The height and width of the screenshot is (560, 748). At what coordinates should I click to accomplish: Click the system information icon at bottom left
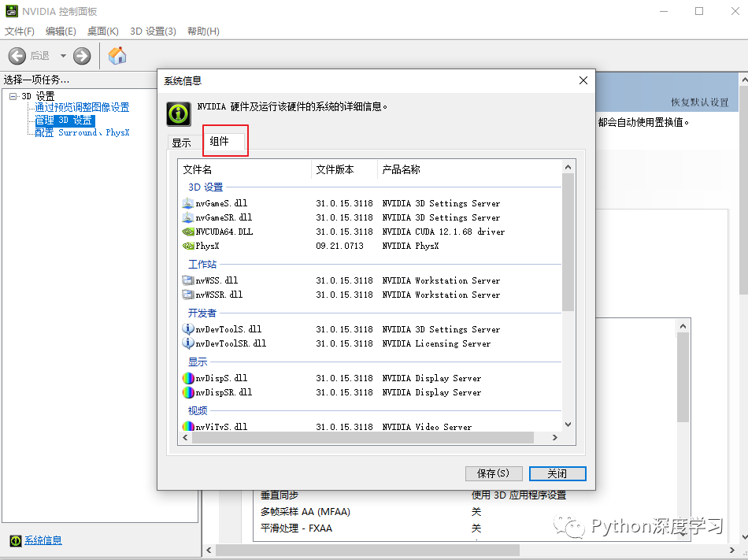pyautogui.click(x=16, y=540)
